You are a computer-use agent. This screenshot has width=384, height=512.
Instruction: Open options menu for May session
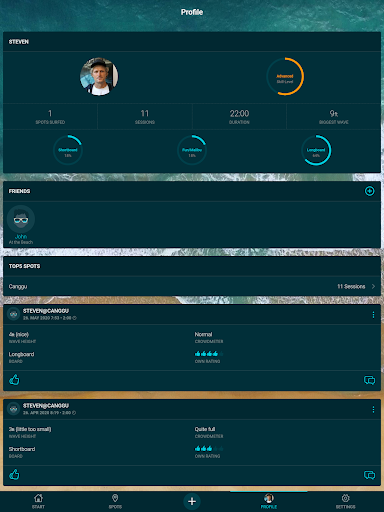point(373,315)
